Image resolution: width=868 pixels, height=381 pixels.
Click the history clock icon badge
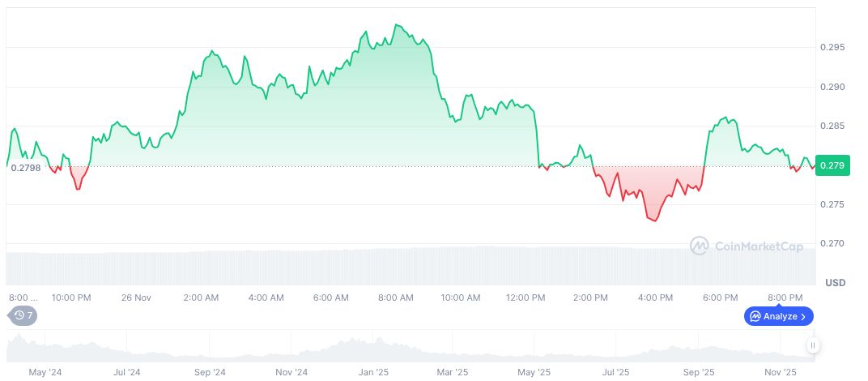pos(20,315)
